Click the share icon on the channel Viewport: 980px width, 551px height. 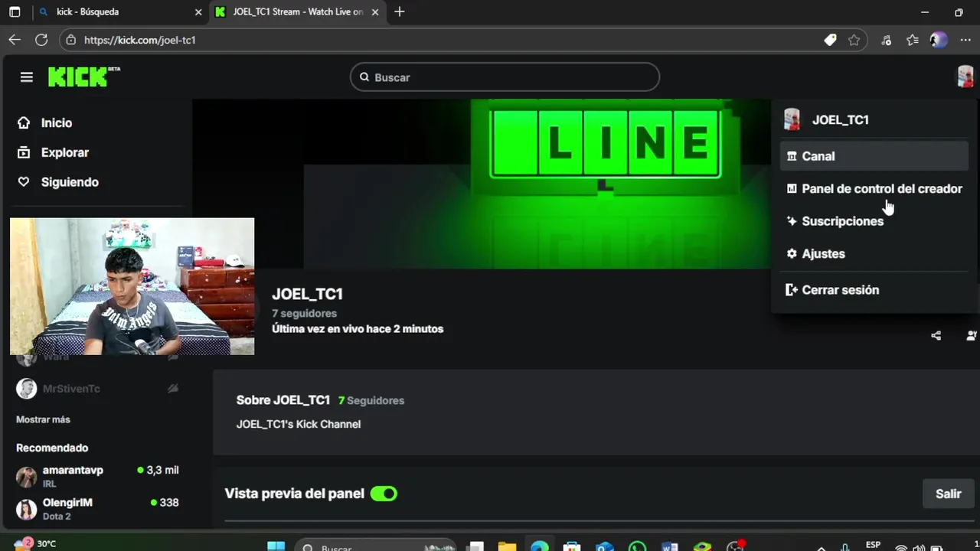(936, 335)
